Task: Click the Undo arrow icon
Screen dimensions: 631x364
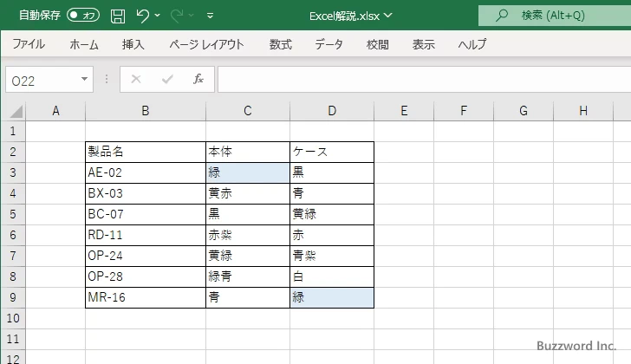Action: (x=142, y=16)
